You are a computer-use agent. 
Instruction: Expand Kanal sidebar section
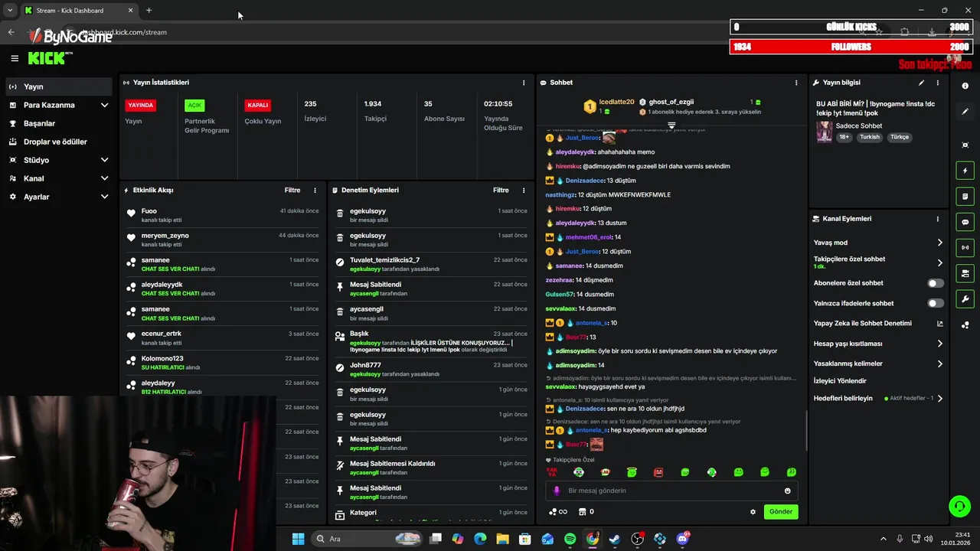point(104,178)
